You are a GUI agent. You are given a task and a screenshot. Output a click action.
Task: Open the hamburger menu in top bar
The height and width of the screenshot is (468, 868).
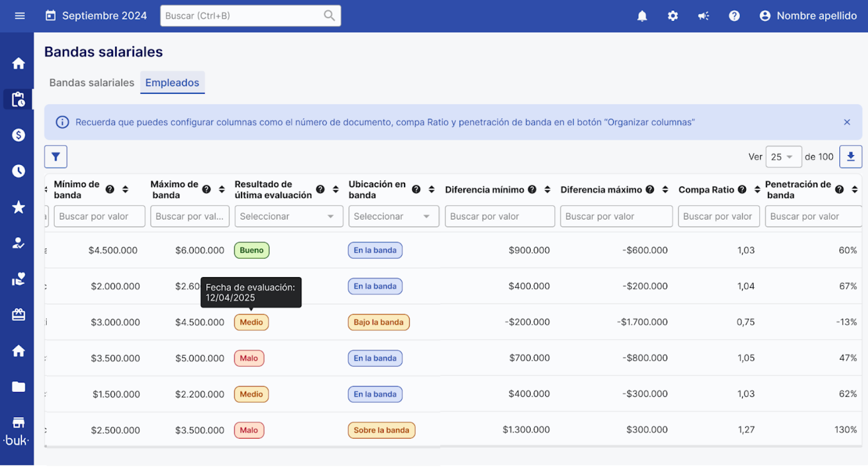[x=20, y=16]
